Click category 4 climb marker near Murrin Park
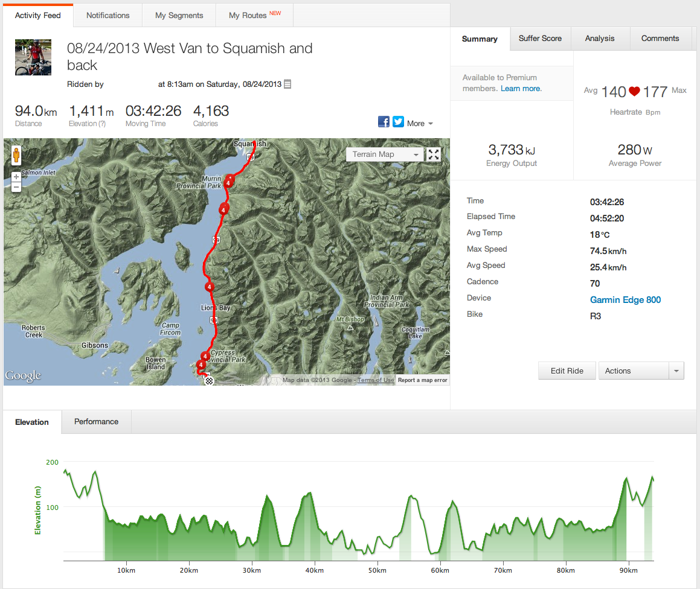The width and height of the screenshot is (700, 589). [x=229, y=182]
